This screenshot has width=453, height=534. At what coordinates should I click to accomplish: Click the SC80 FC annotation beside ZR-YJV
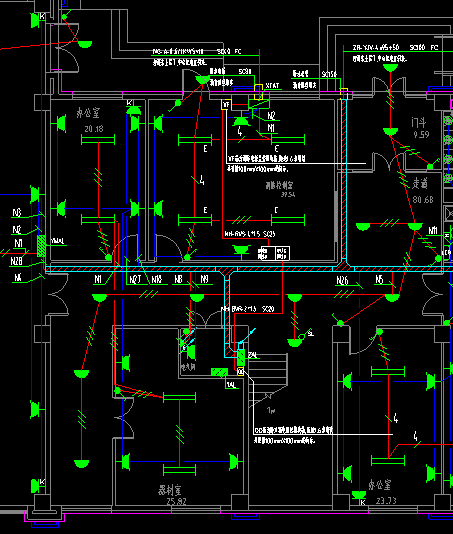coord(424,47)
